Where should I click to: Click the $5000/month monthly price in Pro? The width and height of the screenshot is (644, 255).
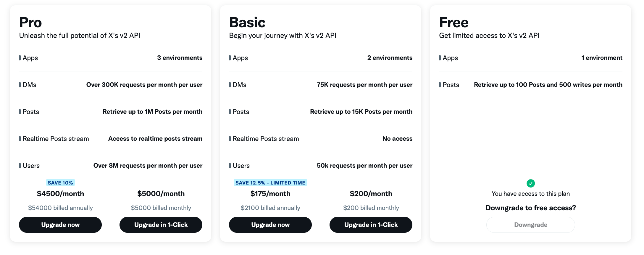pos(161,194)
